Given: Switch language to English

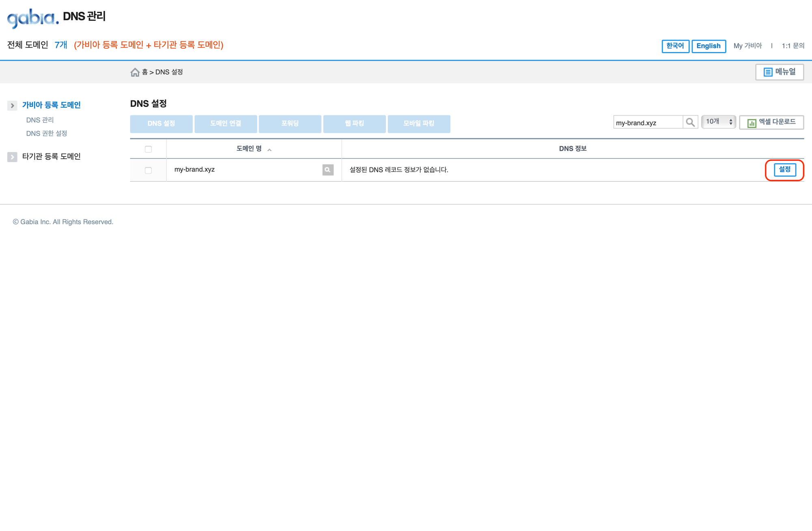Looking at the screenshot, I should click(708, 46).
